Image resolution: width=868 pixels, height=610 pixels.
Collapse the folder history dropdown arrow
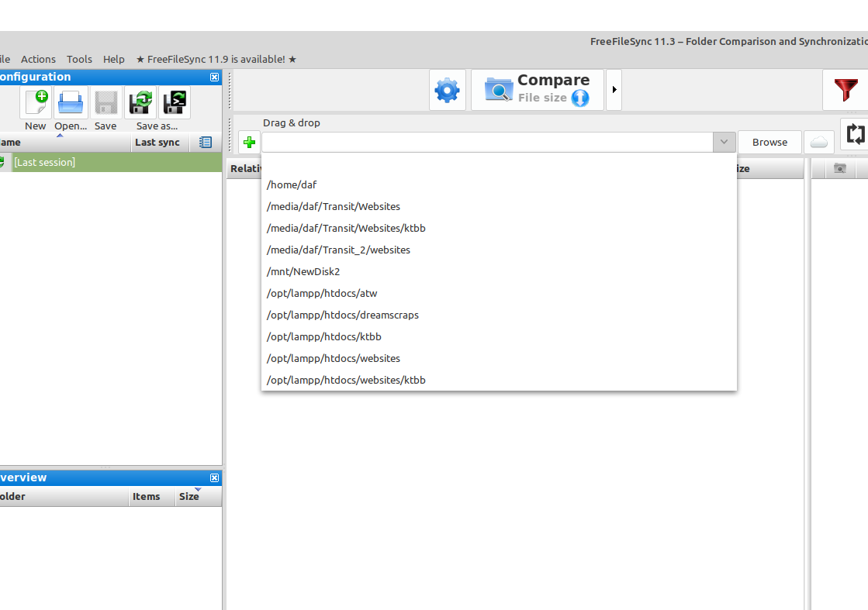click(724, 142)
